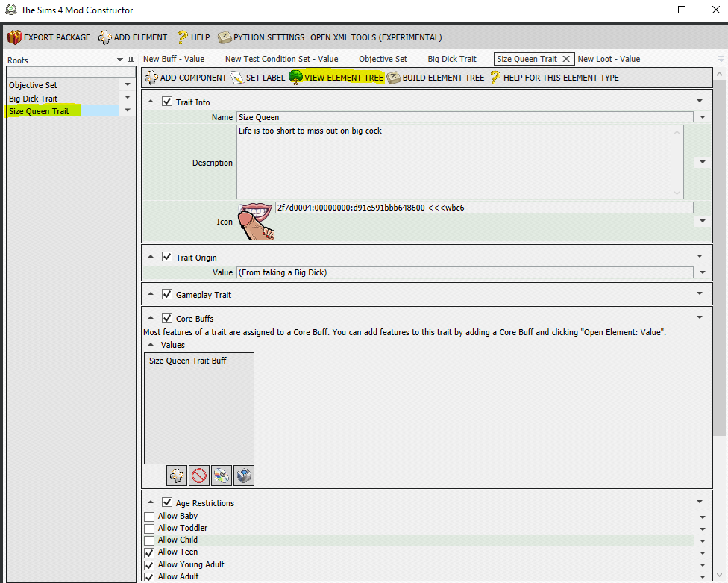Image resolution: width=728 pixels, height=583 pixels.
Task: Click the Sims 4 Mod Constructor title icon
Action: coord(11,10)
